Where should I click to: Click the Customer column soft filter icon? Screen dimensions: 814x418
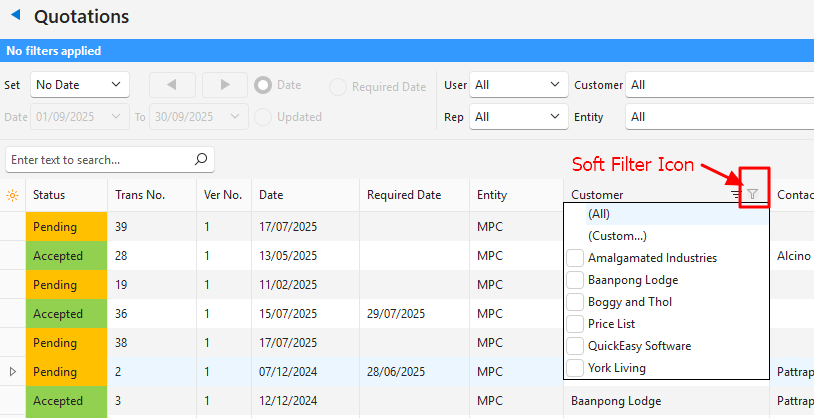click(753, 194)
